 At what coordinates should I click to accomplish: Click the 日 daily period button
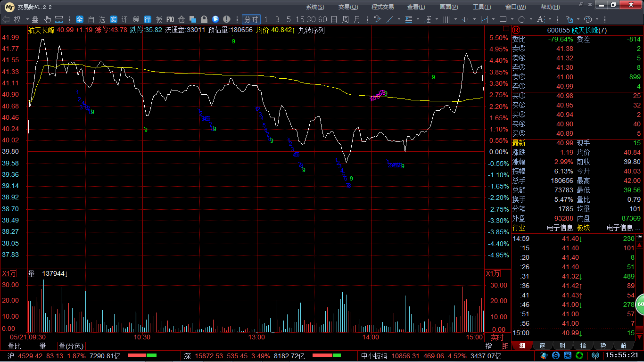pyautogui.click(x=334, y=19)
